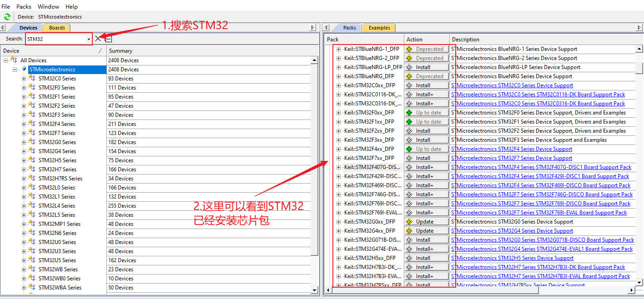Viewport: 644px width, 299px height.
Task: Click the STM32N6 Series device icon
Action: pyautogui.click(x=32, y=233)
